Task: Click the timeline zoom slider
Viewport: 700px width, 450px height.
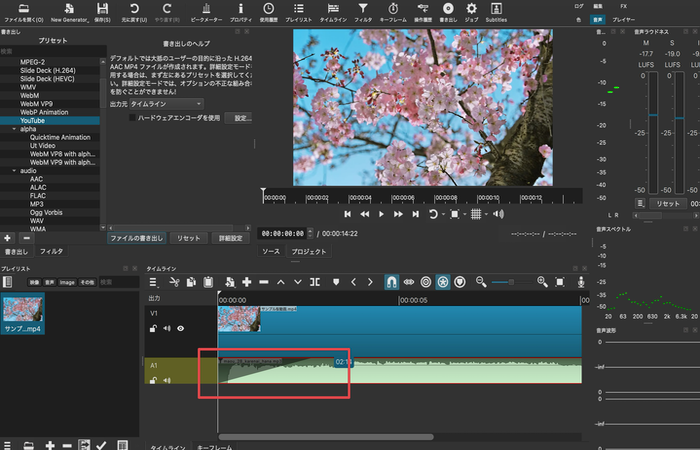Action: pos(512,283)
